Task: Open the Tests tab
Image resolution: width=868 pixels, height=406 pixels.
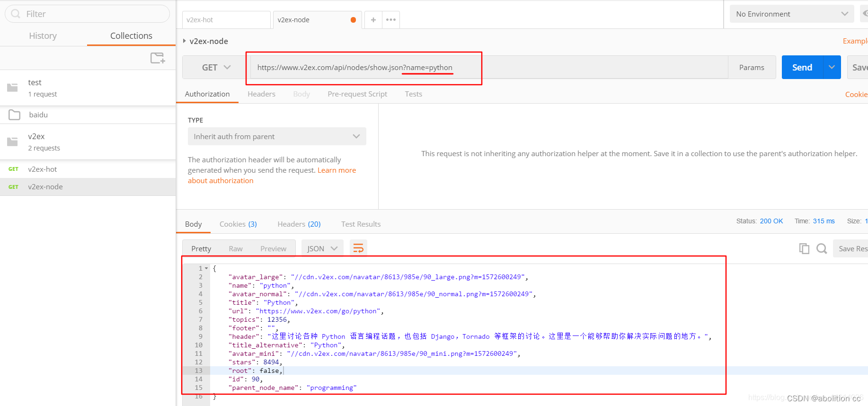Action: tap(414, 94)
